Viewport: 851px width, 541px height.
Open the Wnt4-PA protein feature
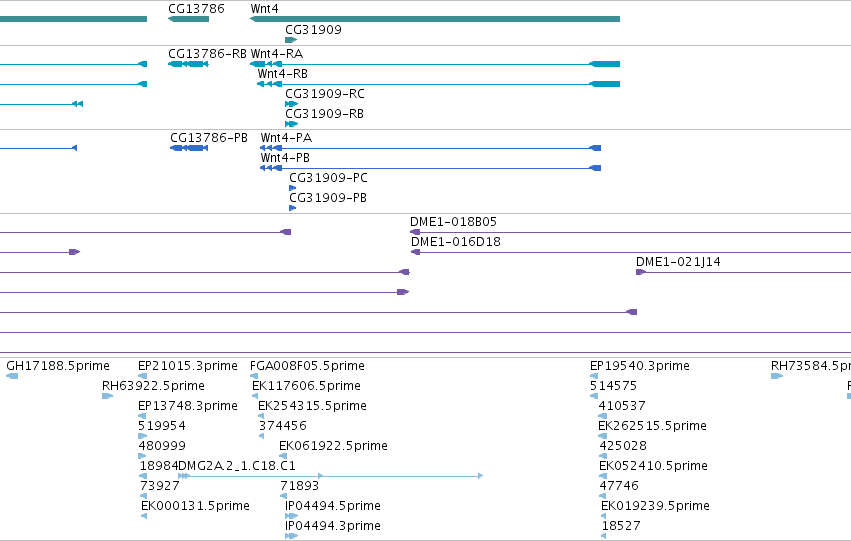click(286, 138)
